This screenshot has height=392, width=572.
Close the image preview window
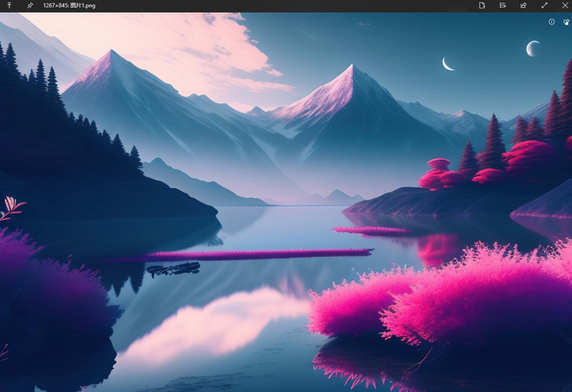coord(565,6)
